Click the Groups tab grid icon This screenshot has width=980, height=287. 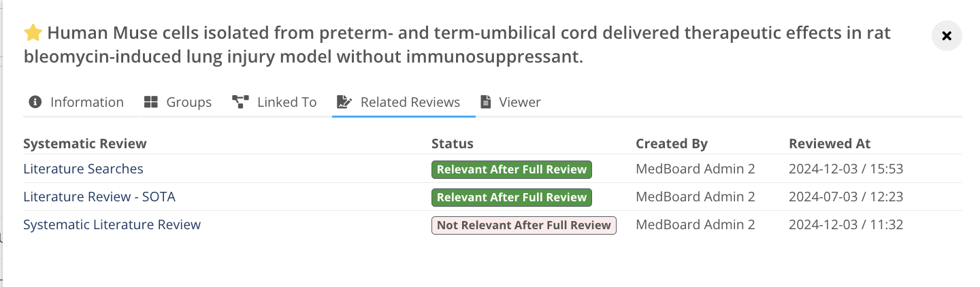tap(151, 102)
